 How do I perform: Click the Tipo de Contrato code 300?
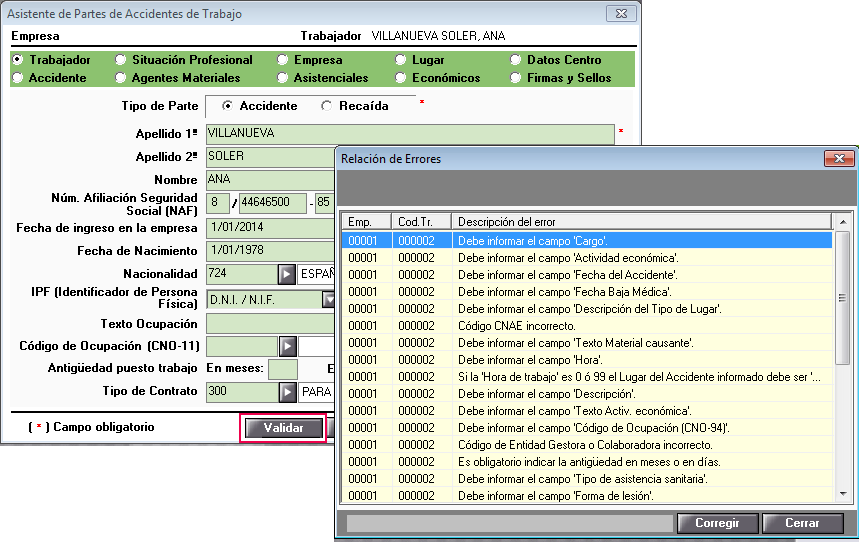242,392
